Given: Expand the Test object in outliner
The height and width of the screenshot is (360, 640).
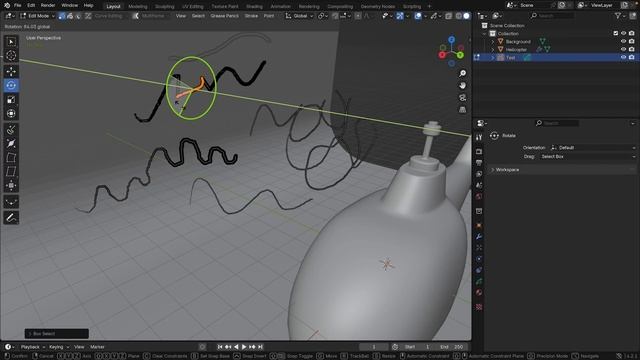Looking at the screenshot, I should 493,58.
